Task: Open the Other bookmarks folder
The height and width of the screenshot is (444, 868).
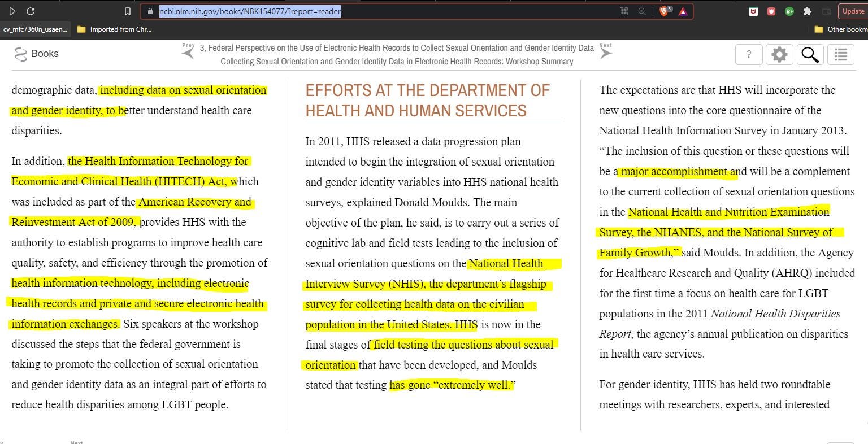Action: click(841, 29)
